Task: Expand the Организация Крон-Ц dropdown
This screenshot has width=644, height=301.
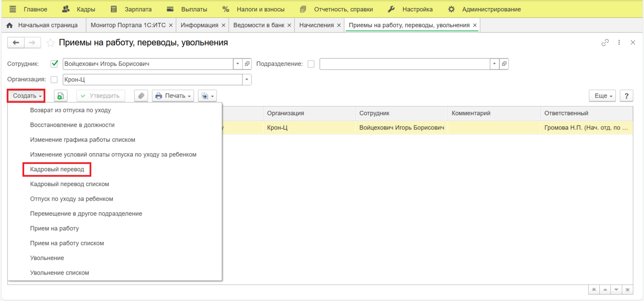Action: point(247,80)
